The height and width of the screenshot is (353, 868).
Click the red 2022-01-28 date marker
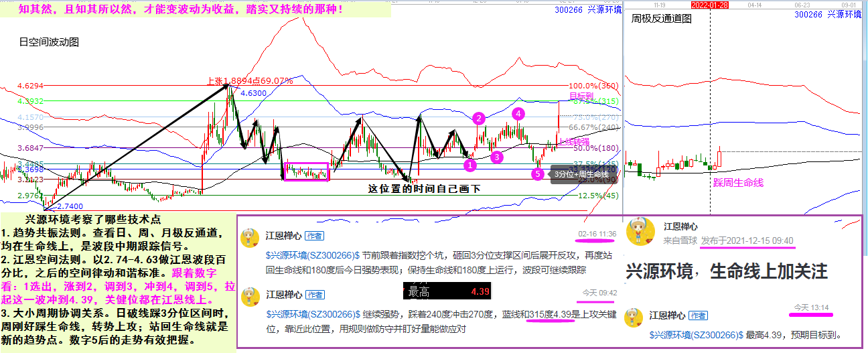(x=709, y=5)
